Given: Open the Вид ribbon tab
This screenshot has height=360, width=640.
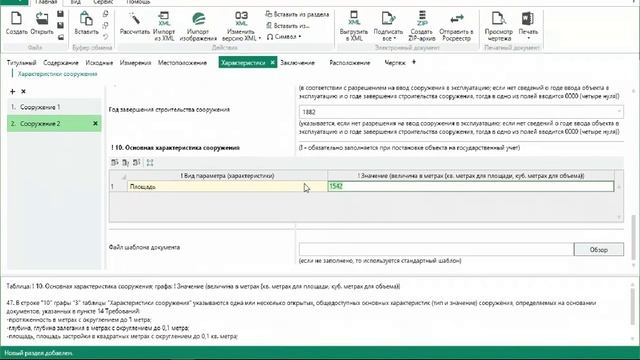Looking at the screenshot, I should (76, 2).
